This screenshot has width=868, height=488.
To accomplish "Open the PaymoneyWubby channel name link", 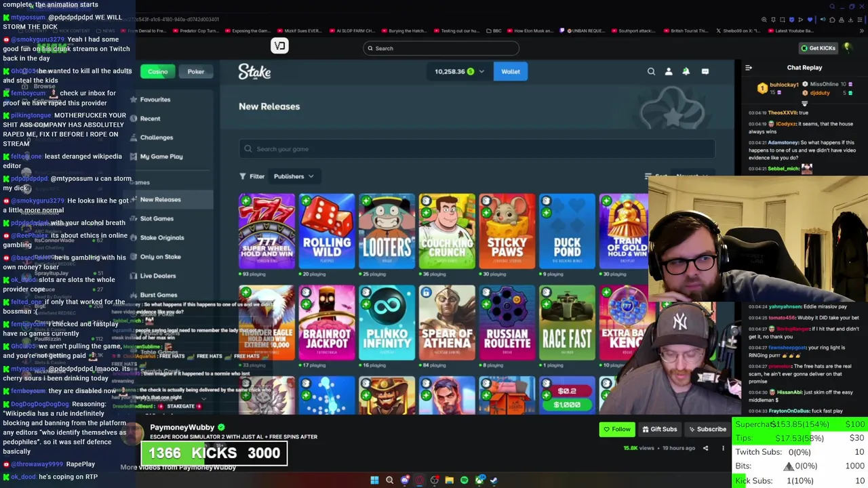I will pyautogui.click(x=182, y=427).
